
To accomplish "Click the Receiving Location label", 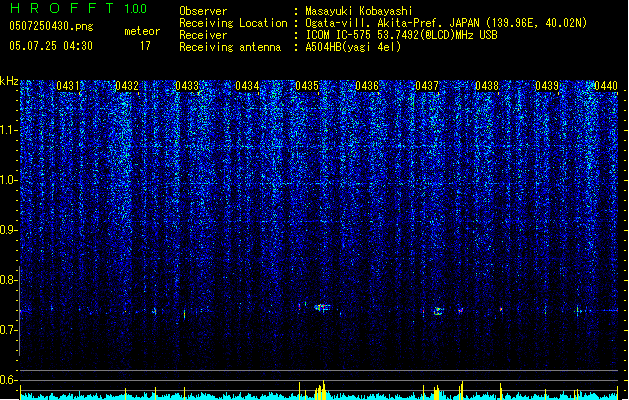I will point(233,23).
